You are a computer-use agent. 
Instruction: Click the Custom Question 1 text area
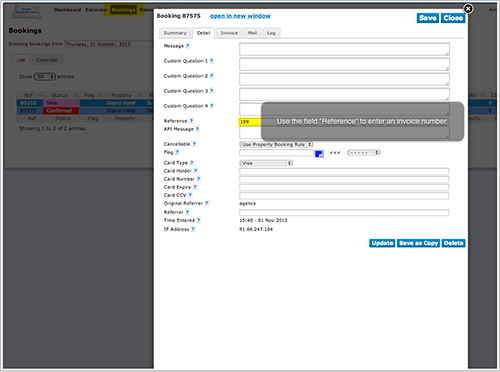click(344, 64)
